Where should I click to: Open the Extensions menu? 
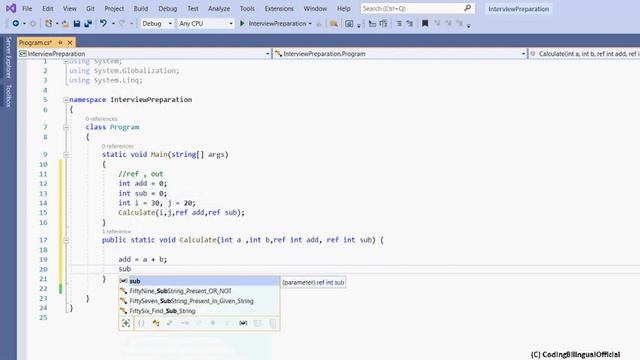click(x=279, y=8)
